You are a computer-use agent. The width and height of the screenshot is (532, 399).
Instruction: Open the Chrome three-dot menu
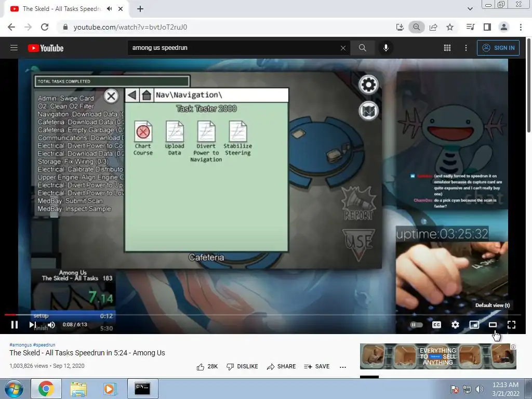[521, 27]
